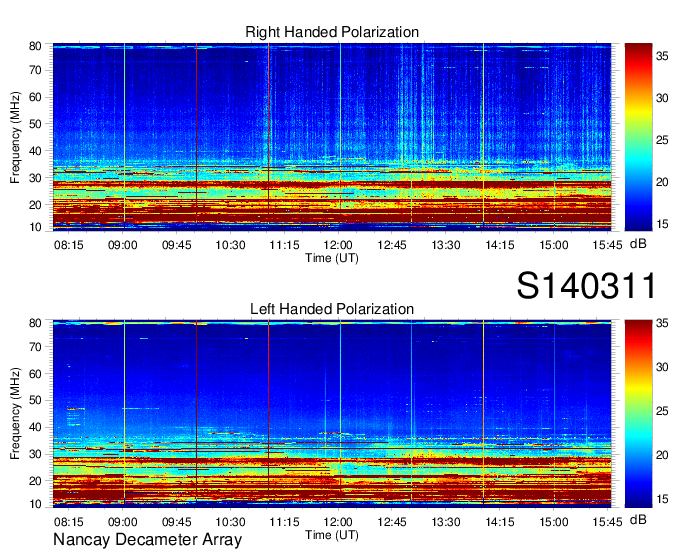Click 15:45 time tick under Left Handed plot
The width and height of the screenshot is (680, 552).
(608, 522)
